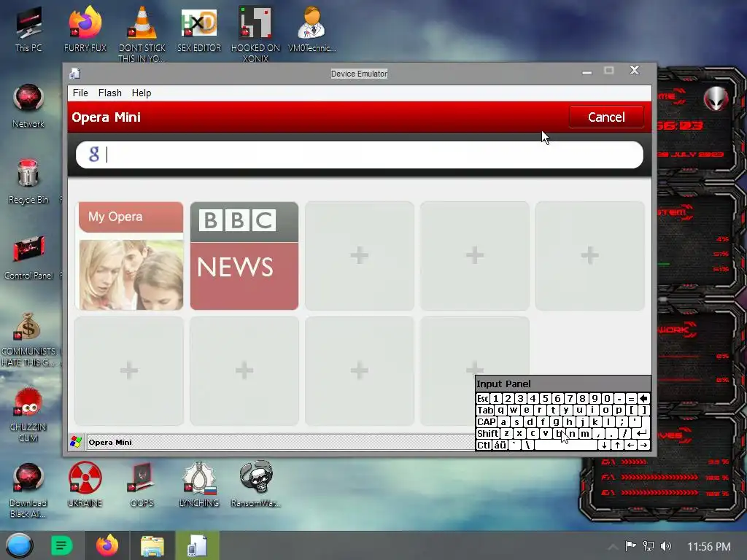This screenshot has width=747, height=560.
Task: Add speed dial in the empty tile below BBC News
Action: click(x=244, y=370)
